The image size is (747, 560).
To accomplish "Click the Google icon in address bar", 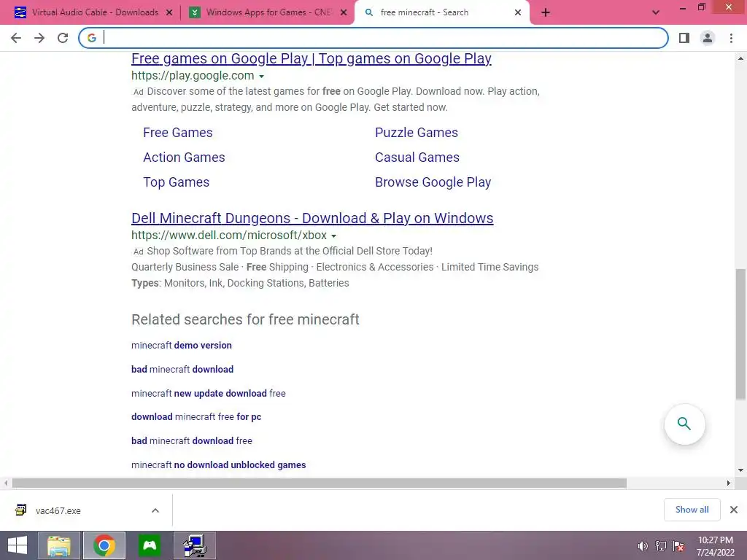I will coord(92,38).
